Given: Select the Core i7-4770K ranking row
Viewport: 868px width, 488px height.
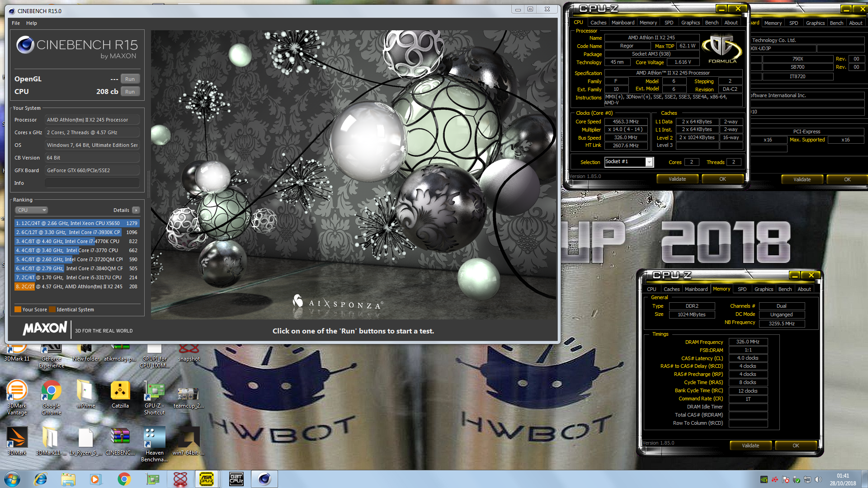Looking at the screenshot, I should click(x=77, y=241).
